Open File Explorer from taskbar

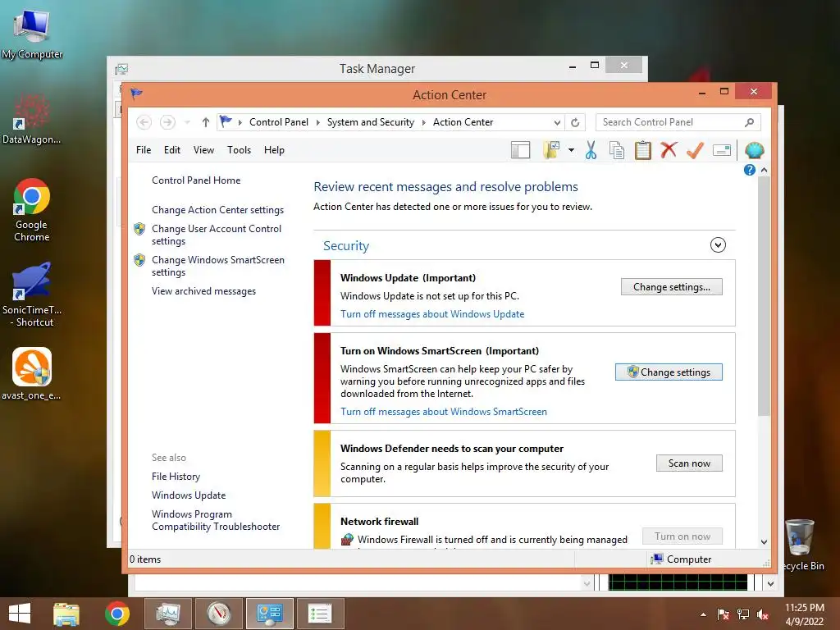(x=66, y=614)
